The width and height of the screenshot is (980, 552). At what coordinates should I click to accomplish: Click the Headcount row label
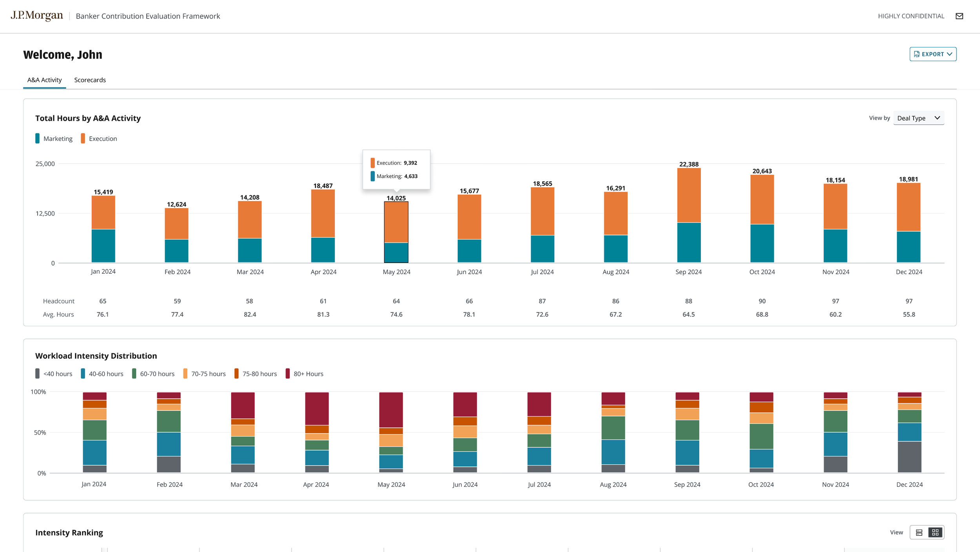58,301
